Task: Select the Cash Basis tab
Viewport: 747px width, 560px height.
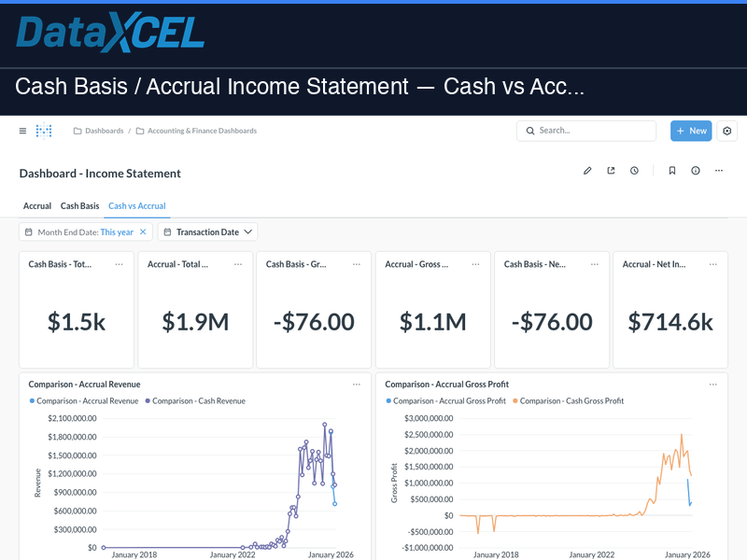Action: [x=79, y=205]
